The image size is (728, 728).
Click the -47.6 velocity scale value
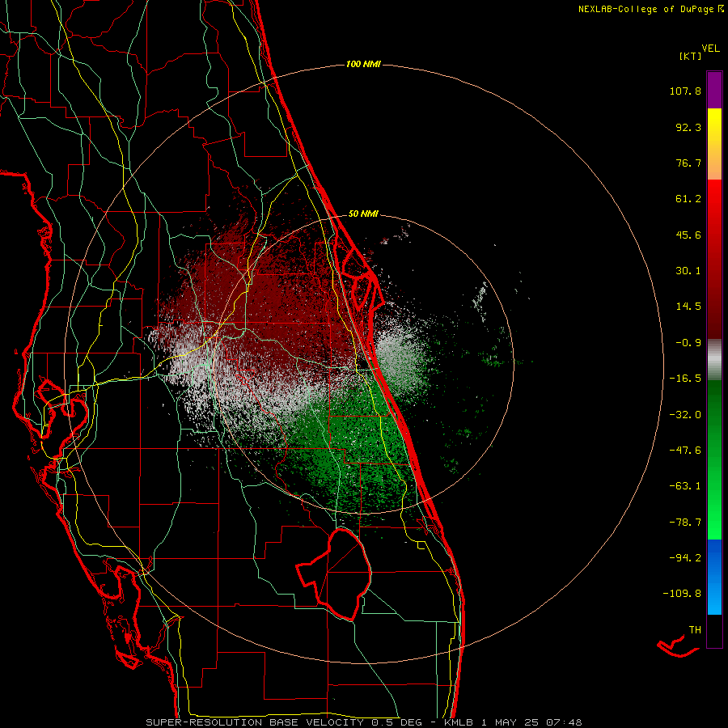coord(685,451)
